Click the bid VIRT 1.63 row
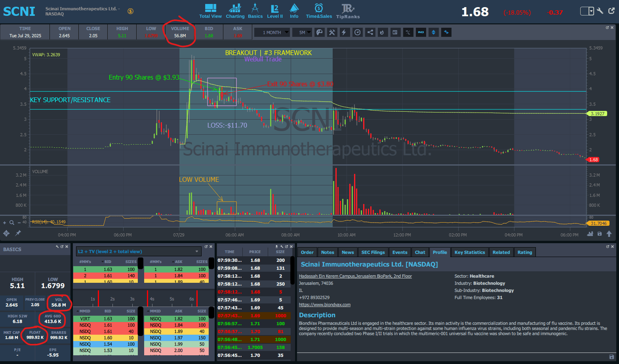 [x=105, y=319]
